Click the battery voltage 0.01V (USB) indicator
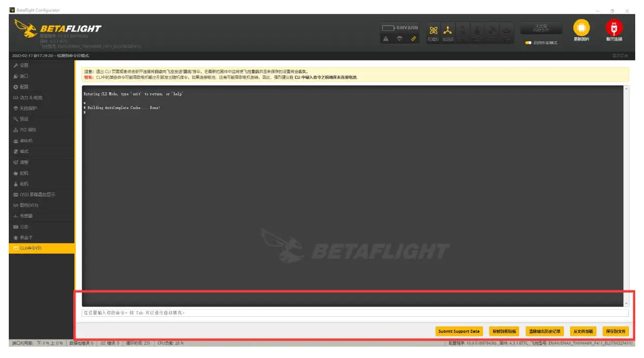Screen dimensions: 644x358 400,28
